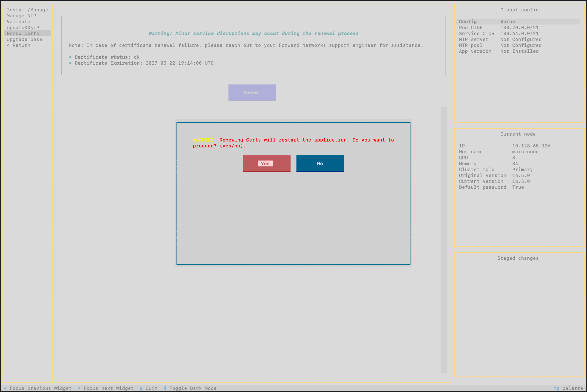Click the Service CIDR value 100.64.0.0/21
Screen dimensions: 587x392
pyautogui.click(x=519, y=34)
